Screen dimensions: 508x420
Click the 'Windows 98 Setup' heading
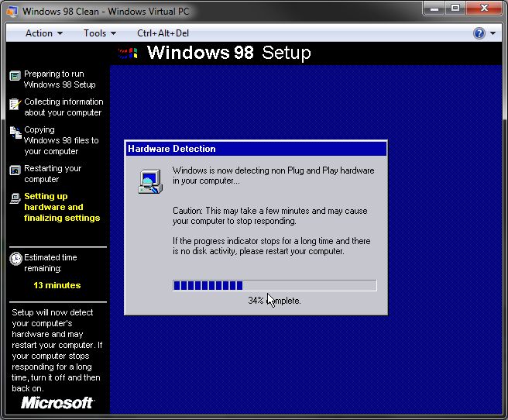point(228,53)
